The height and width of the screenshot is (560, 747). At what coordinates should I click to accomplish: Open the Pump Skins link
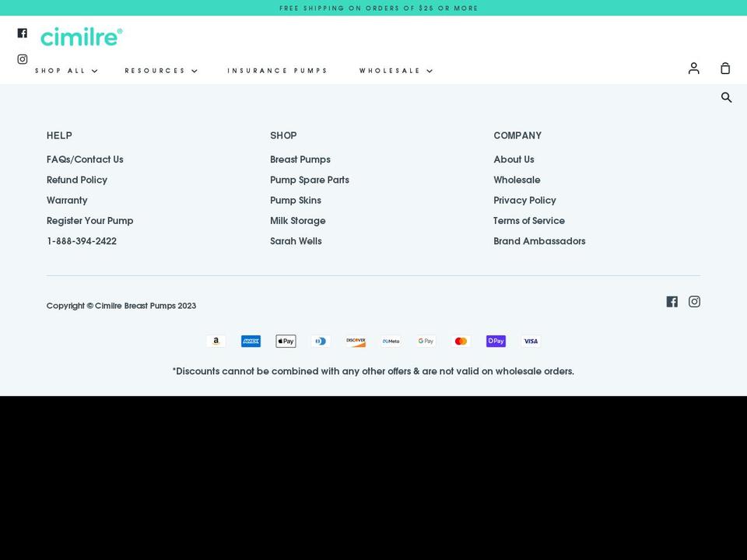pos(296,201)
